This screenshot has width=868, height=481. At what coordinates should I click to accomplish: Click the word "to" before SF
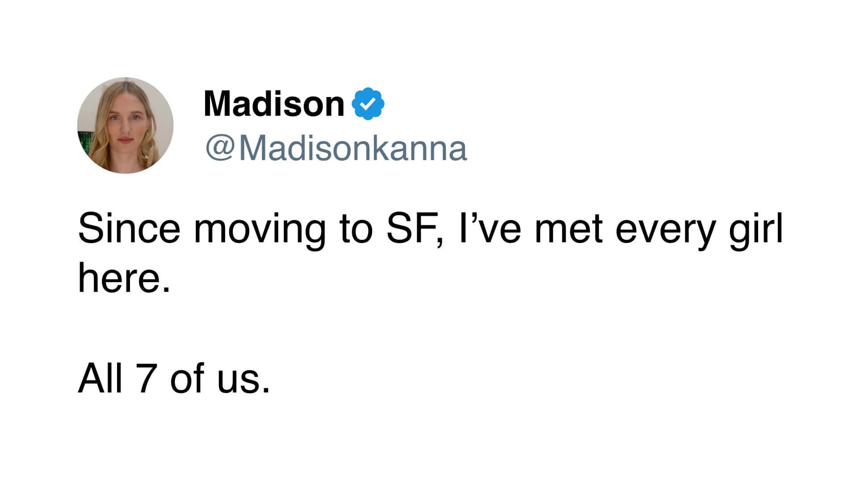pyautogui.click(x=356, y=229)
